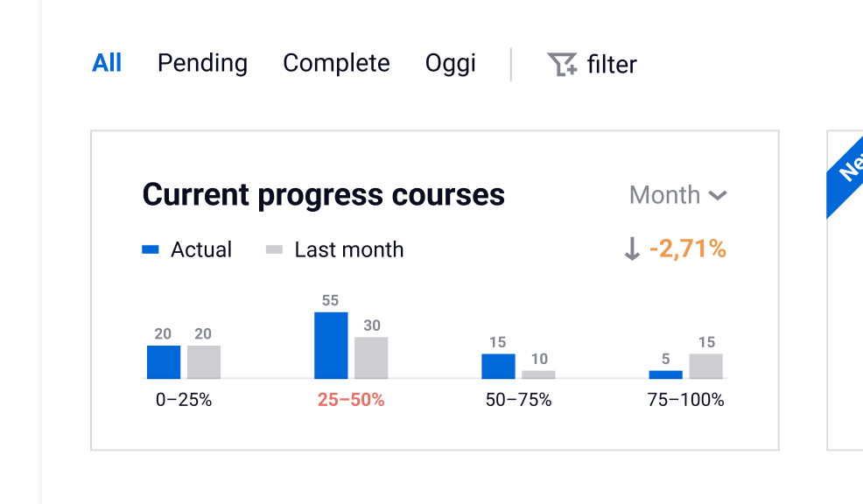Select the Pending tab
The width and height of the screenshot is (863, 504).
[202, 63]
